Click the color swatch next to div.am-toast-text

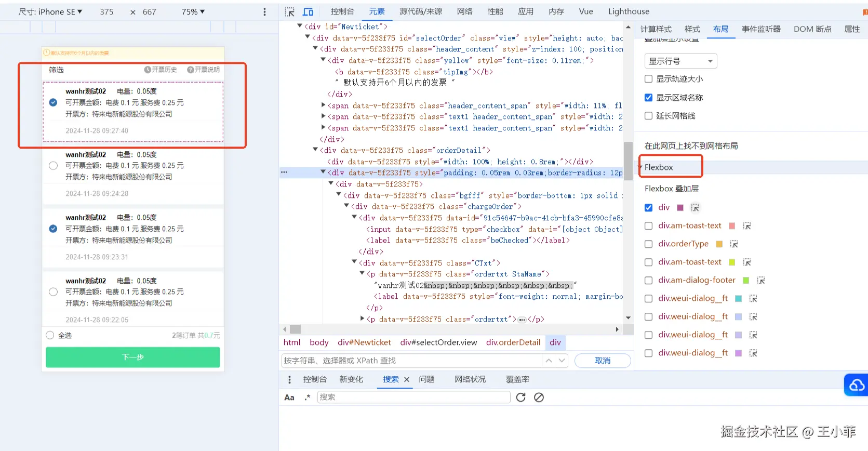pyautogui.click(x=732, y=226)
